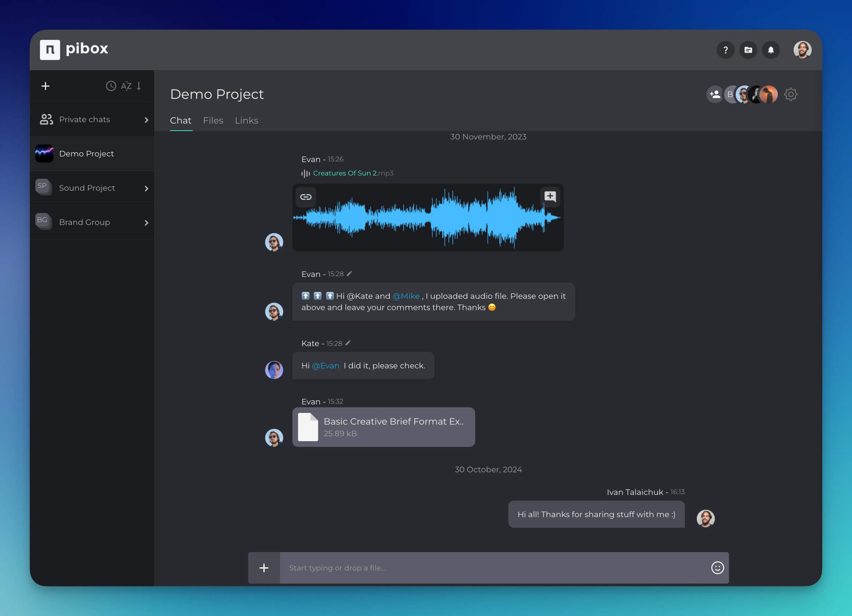The image size is (852, 616).
Task: Switch to the Files tab
Action: pyautogui.click(x=213, y=120)
